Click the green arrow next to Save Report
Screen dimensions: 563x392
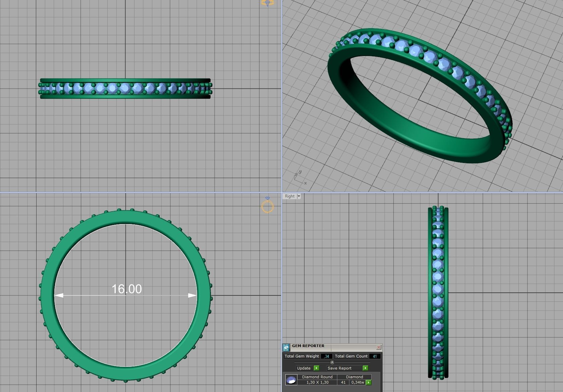point(365,368)
